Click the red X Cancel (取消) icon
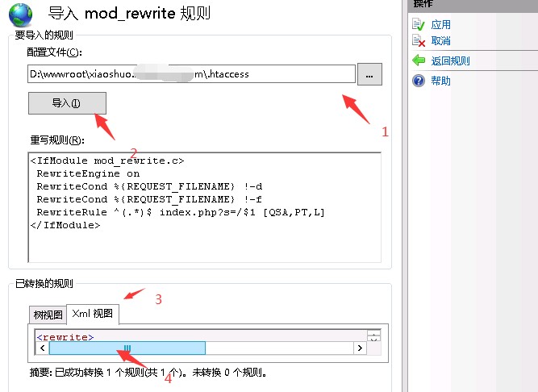 (x=418, y=40)
